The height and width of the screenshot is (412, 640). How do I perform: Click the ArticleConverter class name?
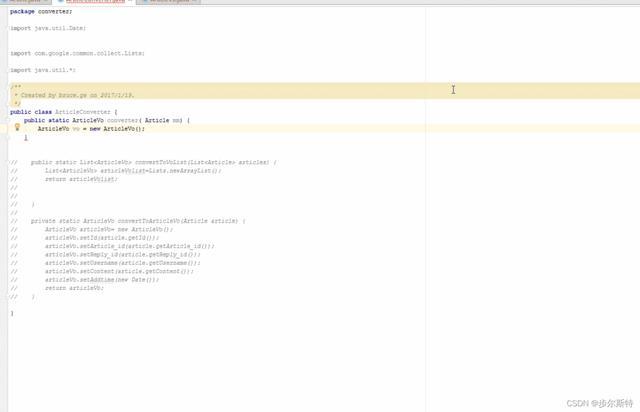[x=86, y=112]
